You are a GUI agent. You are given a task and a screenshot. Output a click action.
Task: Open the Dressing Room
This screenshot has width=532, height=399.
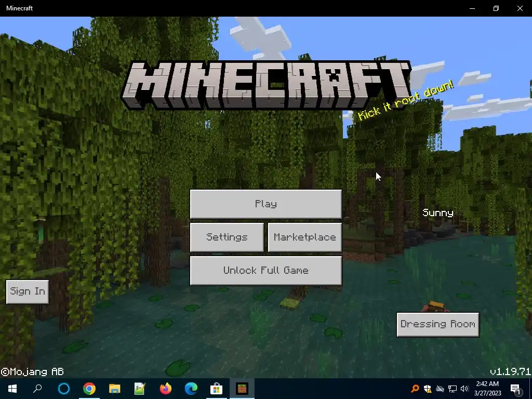pos(437,324)
